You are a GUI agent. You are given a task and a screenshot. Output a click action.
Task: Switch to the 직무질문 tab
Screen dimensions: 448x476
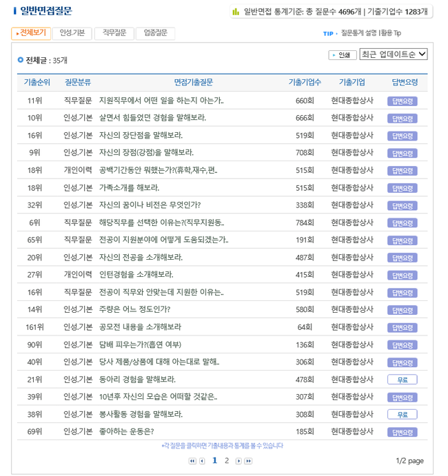tap(114, 33)
